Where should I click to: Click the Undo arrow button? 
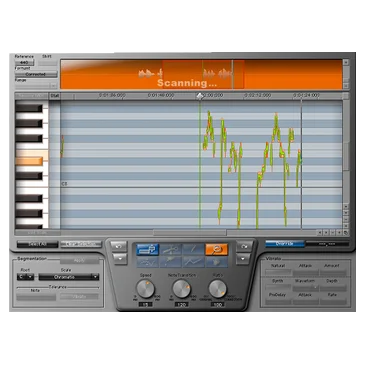[119, 246]
